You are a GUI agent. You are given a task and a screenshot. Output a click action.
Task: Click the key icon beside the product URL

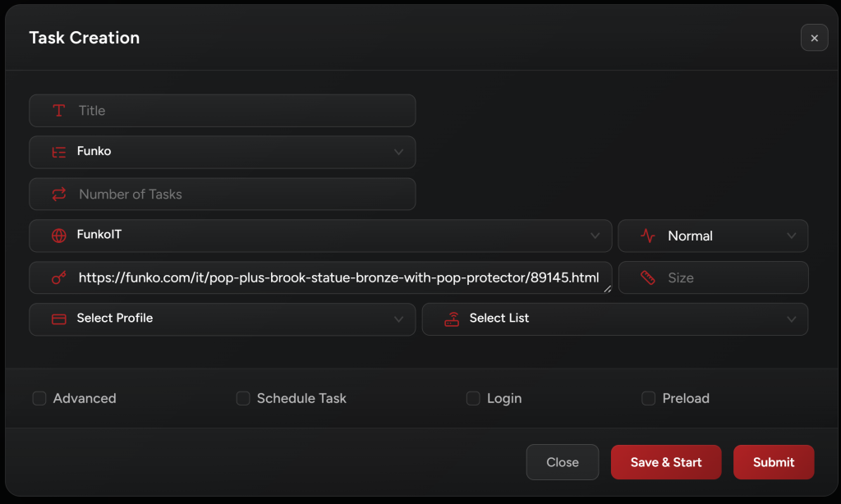tap(58, 278)
